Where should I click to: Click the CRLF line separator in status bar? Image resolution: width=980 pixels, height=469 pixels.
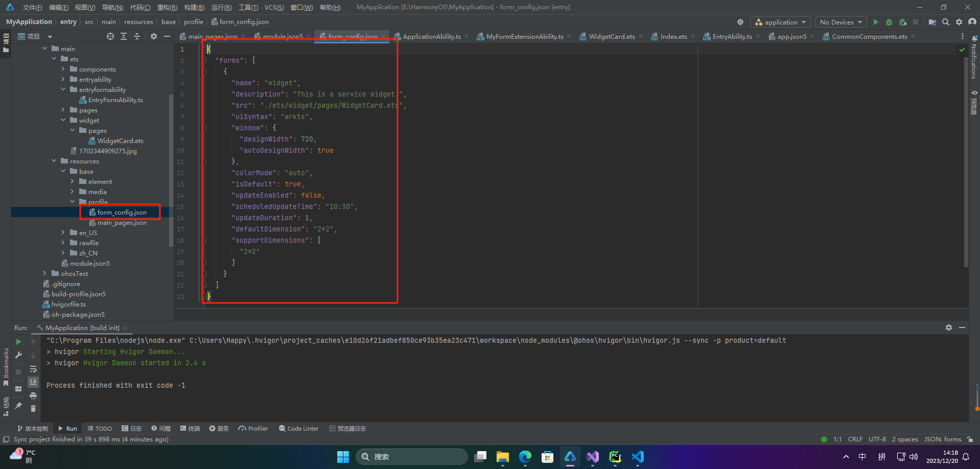click(855, 439)
